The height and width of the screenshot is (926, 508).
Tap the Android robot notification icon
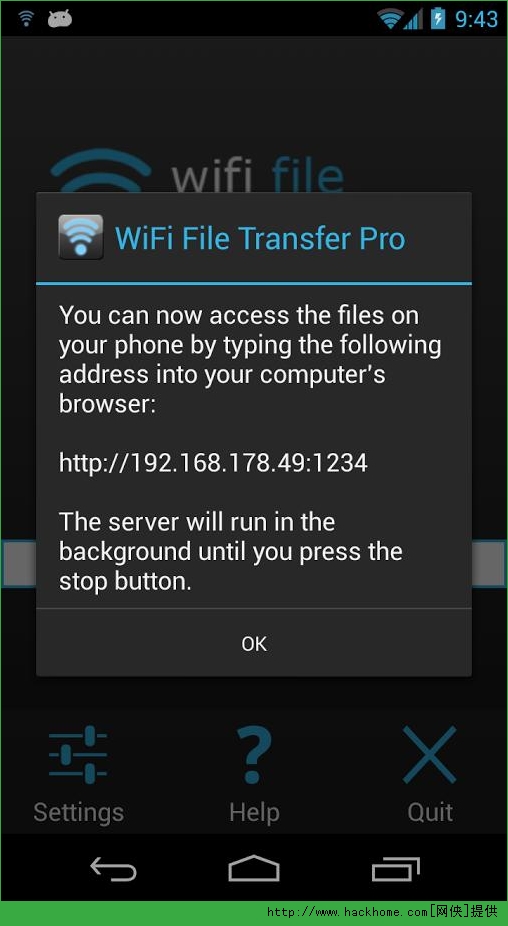[x=60, y=18]
